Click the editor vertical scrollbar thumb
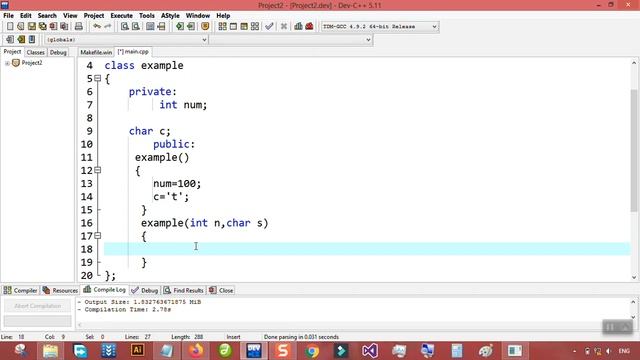640x360 pixels. pos(634,150)
